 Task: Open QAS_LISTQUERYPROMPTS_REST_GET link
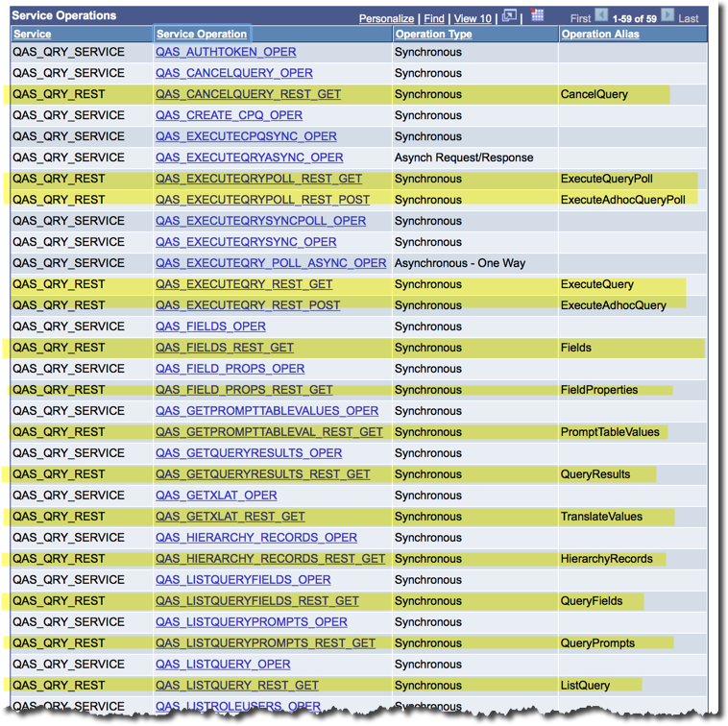(265, 643)
